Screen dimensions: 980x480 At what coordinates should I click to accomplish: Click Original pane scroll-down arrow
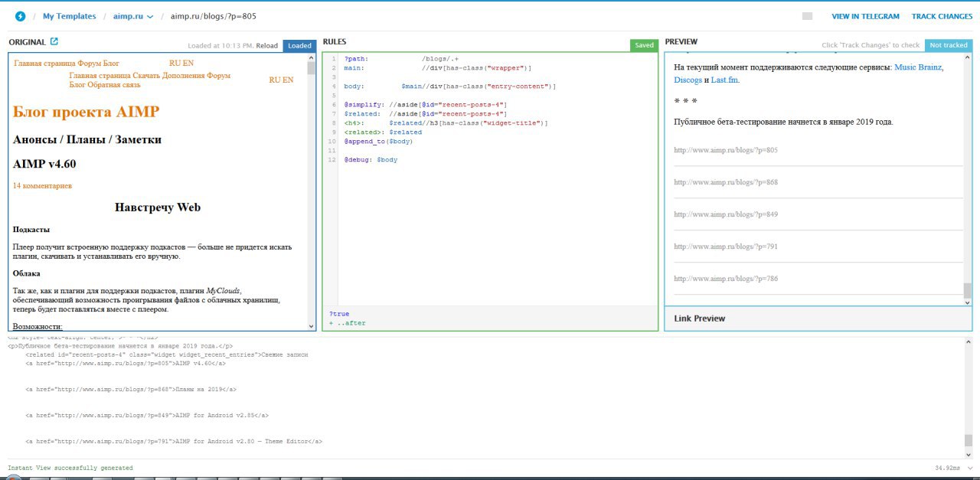312,326
